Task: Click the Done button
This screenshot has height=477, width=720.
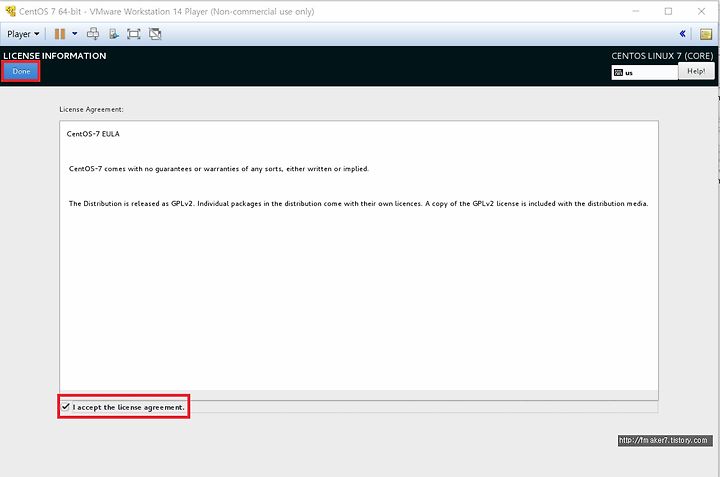Action: tap(21, 71)
